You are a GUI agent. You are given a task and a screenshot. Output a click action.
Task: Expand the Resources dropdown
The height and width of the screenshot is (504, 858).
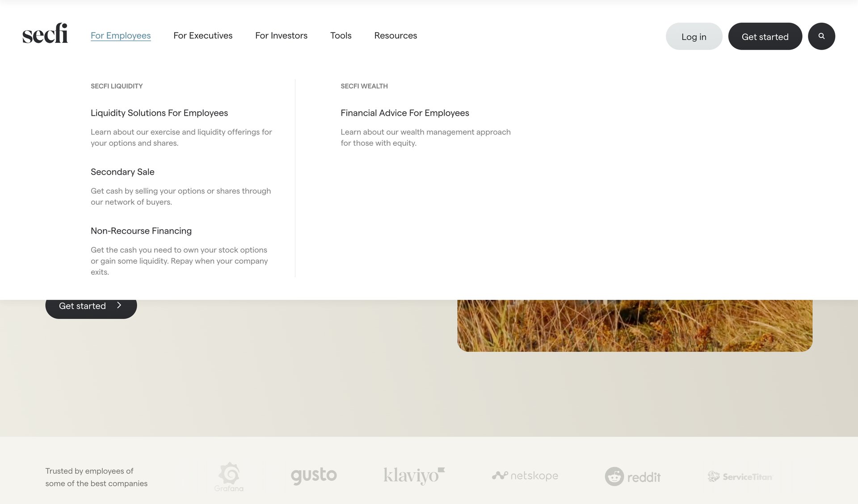(x=395, y=35)
